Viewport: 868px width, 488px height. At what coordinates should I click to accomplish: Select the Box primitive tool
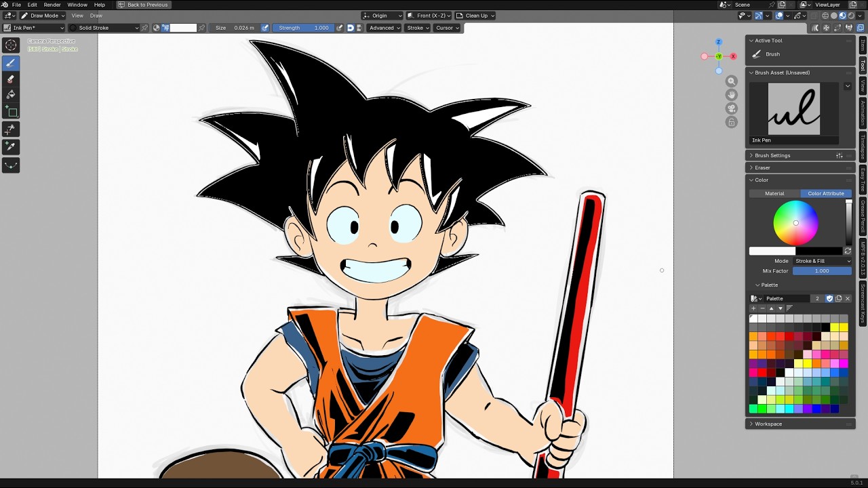click(x=11, y=112)
